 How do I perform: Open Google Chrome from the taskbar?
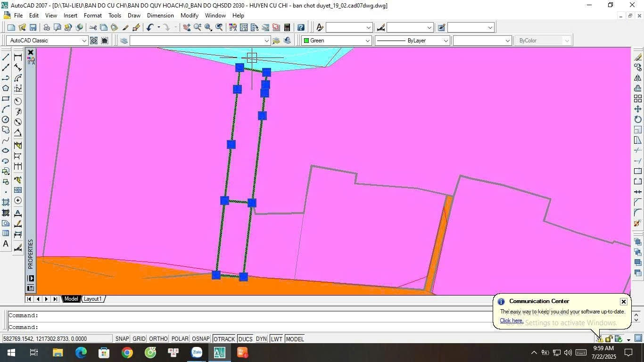(127, 353)
